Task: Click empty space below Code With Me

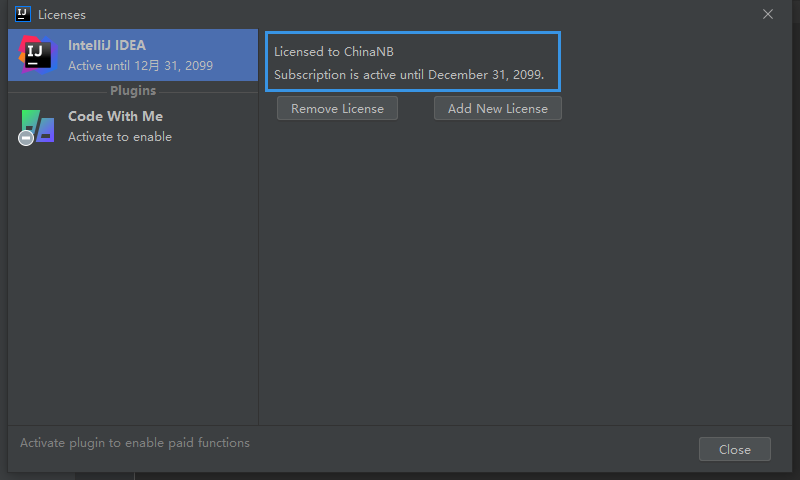Action: (132, 280)
